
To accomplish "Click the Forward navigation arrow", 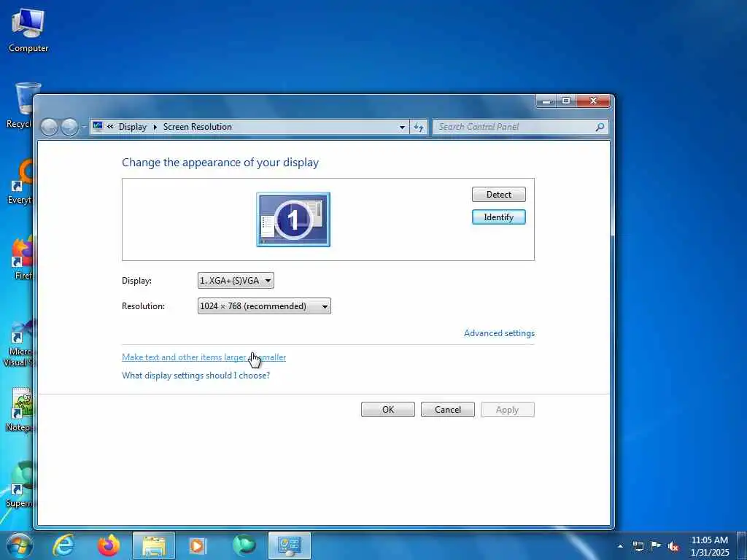I will (x=69, y=127).
